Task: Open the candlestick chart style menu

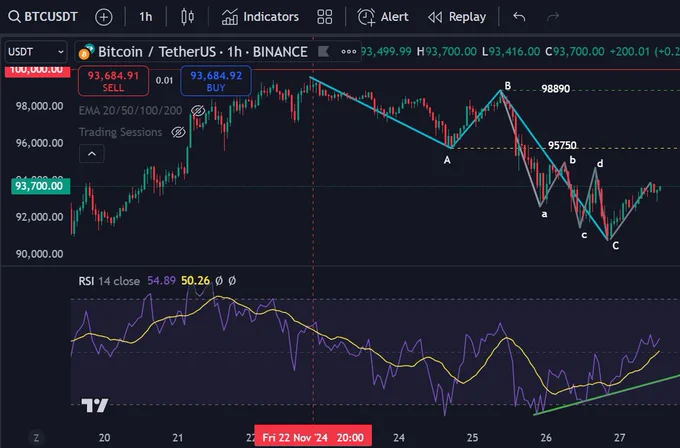Action: 187,17
